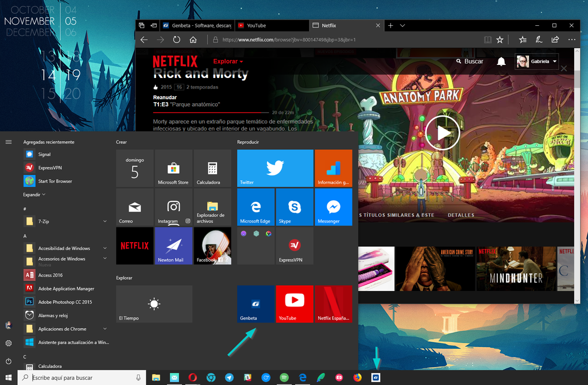Click the Edge add notes pen icon

(x=539, y=40)
